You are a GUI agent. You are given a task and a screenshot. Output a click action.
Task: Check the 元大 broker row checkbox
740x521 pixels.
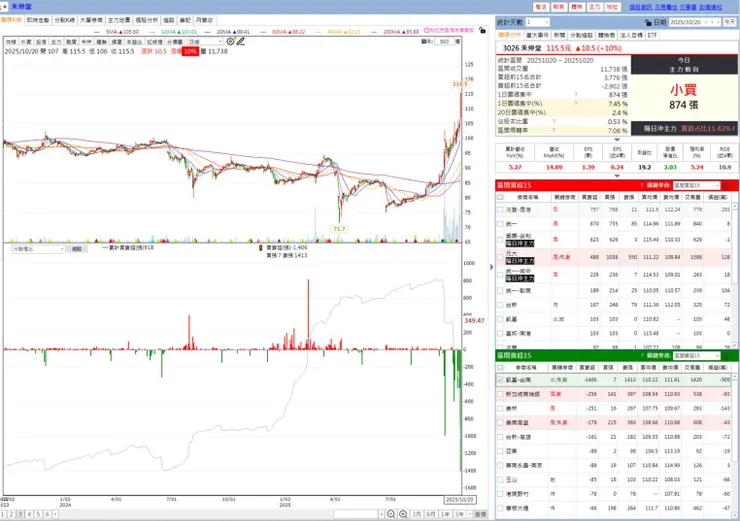click(x=500, y=257)
